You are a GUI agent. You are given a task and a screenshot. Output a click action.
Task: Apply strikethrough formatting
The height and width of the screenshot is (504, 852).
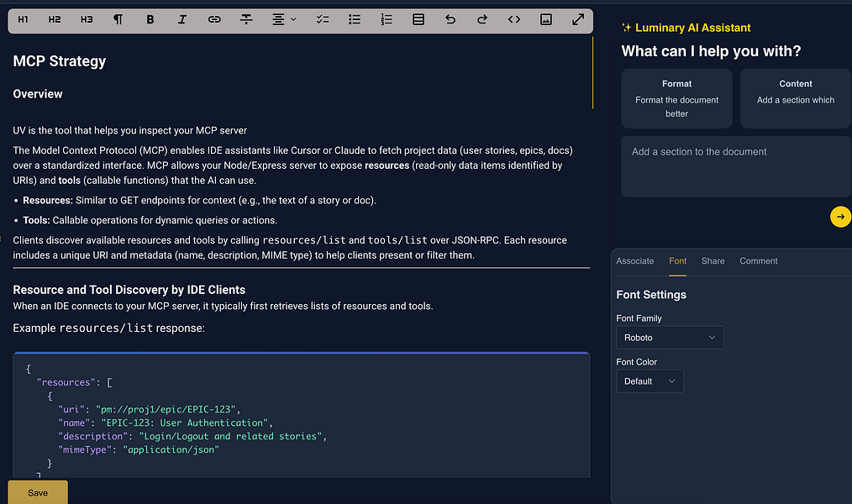coord(246,19)
